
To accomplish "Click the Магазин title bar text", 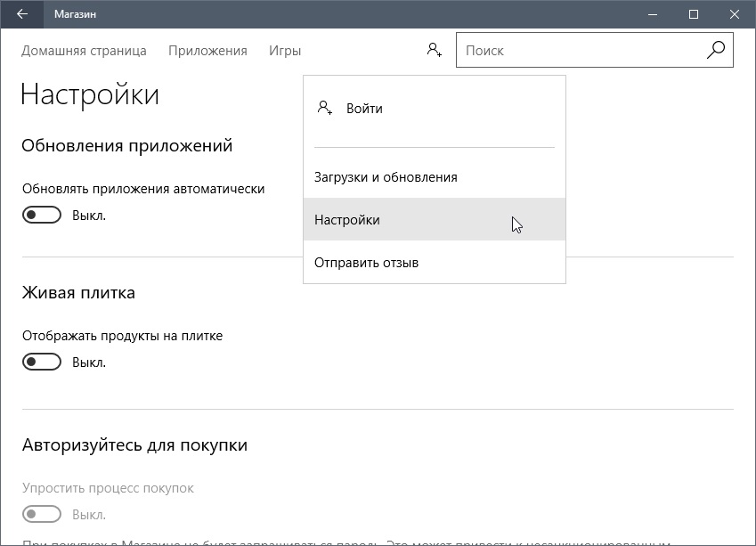I will point(76,14).
